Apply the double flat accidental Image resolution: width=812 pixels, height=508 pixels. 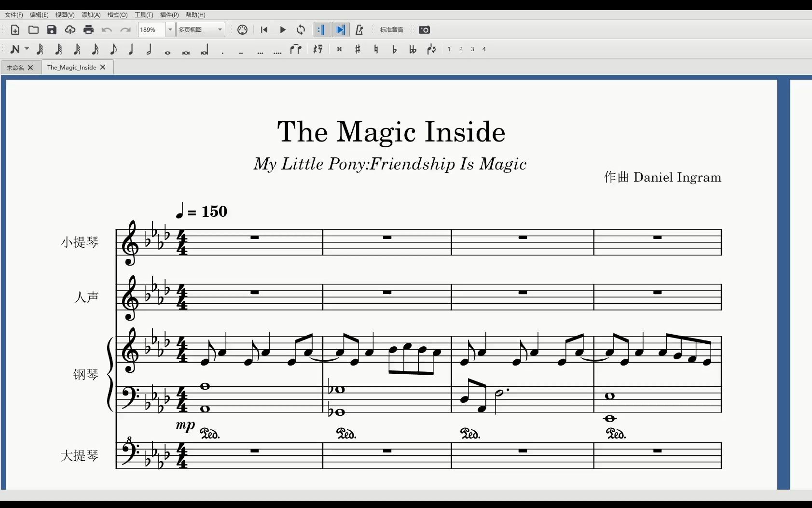tap(413, 49)
